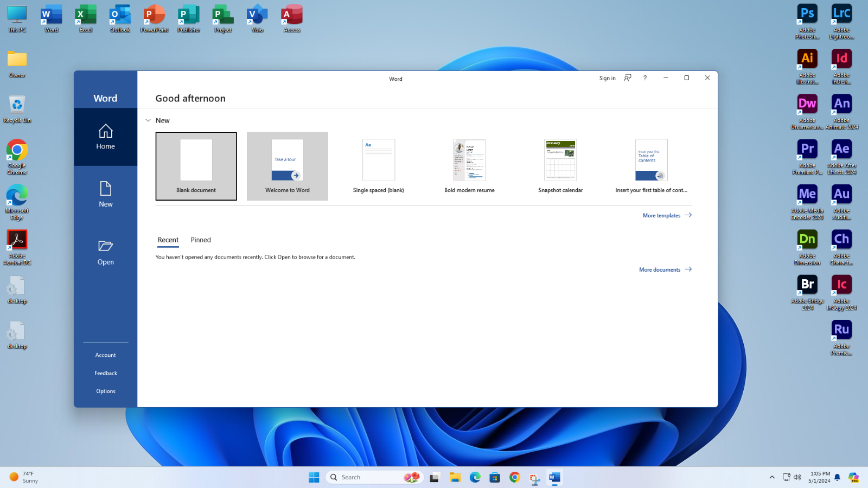Select the Adobe Premiere Rush icon
This screenshot has width=868, height=488.
click(x=841, y=338)
